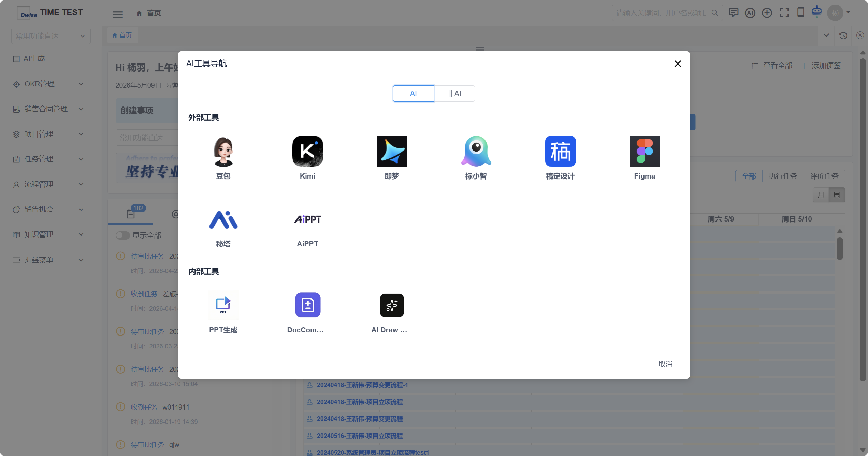Switch calendar to 周 view

point(837,195)
